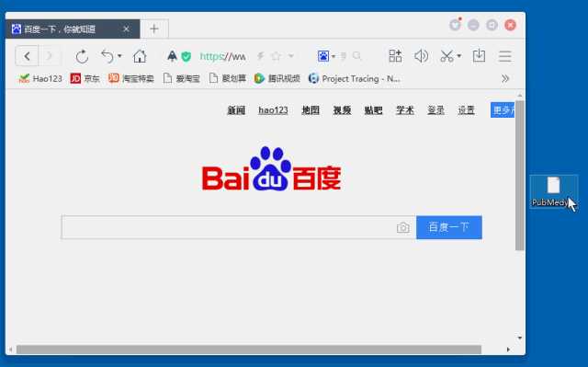Open the hamburger main menu

coord(505,56)
